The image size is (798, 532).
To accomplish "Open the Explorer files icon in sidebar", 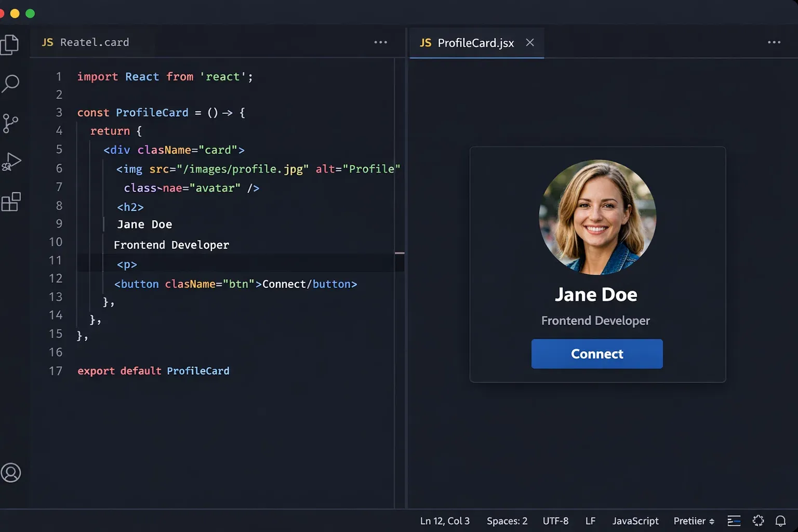I will pos(10,45).
